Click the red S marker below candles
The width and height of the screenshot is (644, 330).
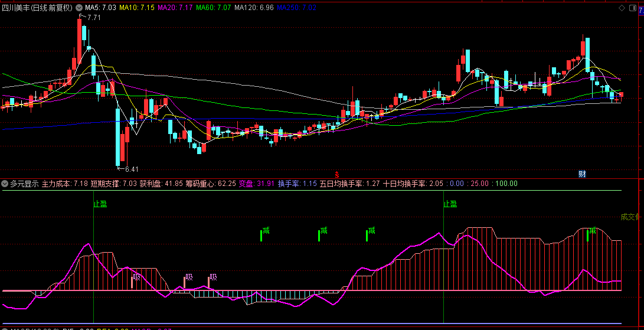(336, 174)
